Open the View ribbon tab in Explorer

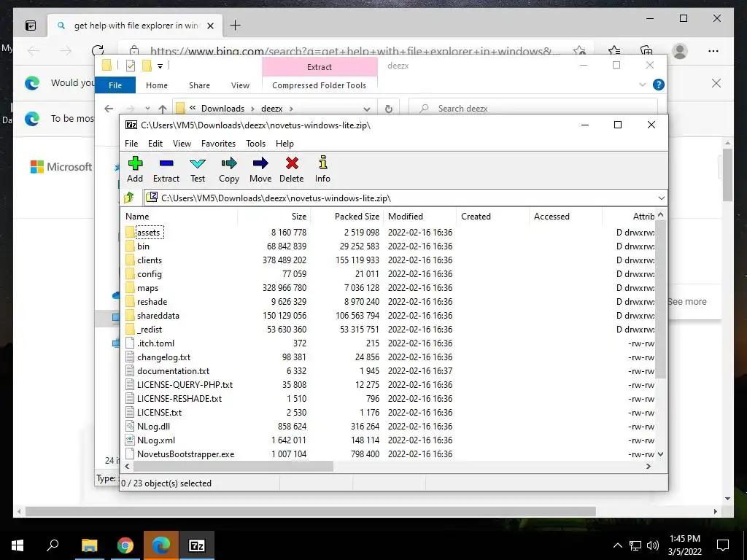[240, 85]
